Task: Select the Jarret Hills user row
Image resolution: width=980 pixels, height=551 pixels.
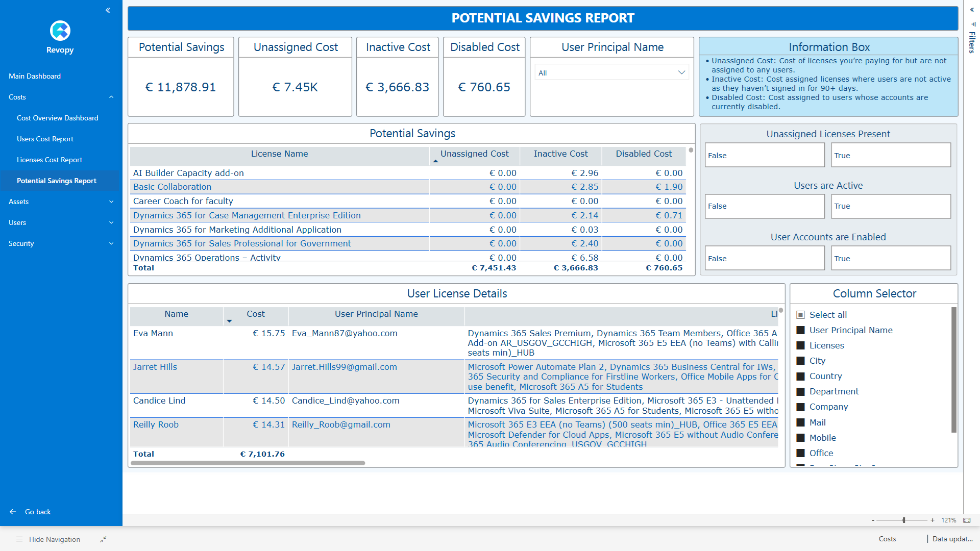Action: 454,377
